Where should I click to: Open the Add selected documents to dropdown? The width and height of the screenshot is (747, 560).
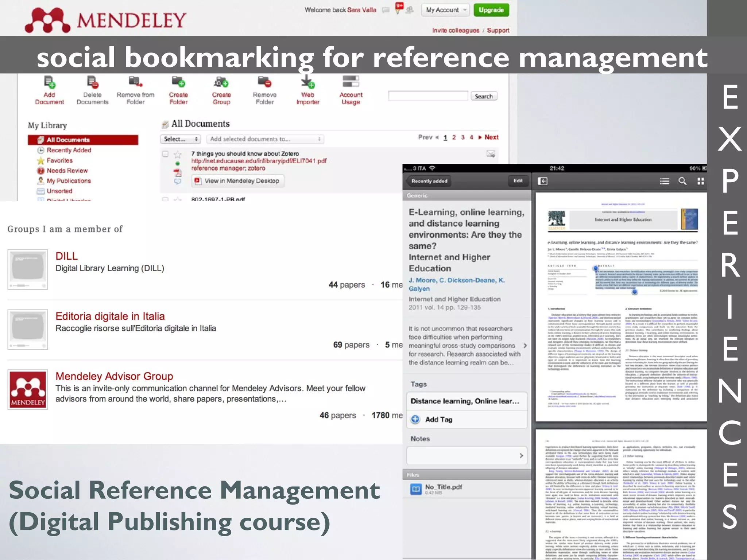[x=265, y=139]
